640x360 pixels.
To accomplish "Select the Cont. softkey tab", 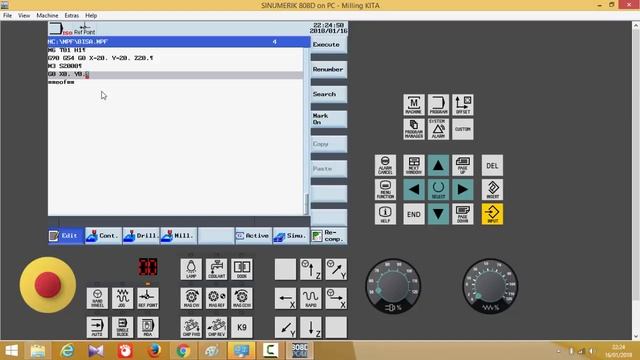I will [103, 236].
